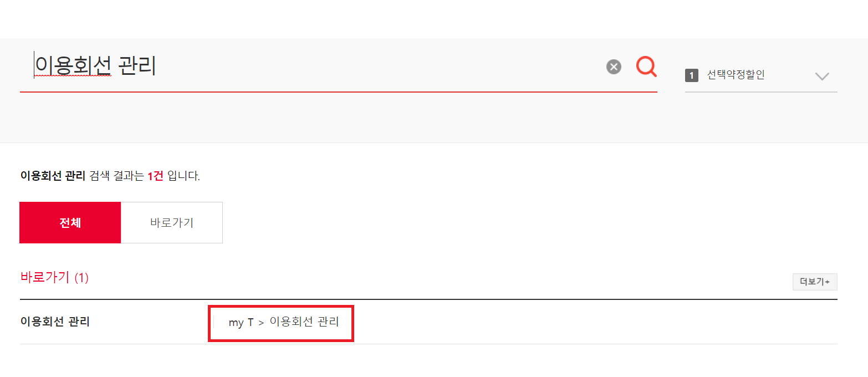The height and width of the screenshot is (377, 868).
Task: Click the magnifying glass beside the input
Action: [x=646, y=67]
